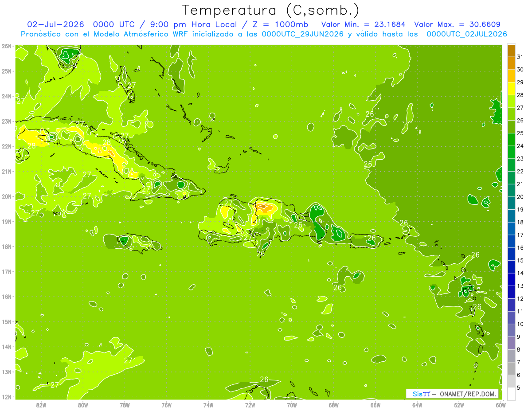Click the '74W' longitude axis label
Image resolution: width=532 pixels, height=411 pixels.
click(208, 404)
